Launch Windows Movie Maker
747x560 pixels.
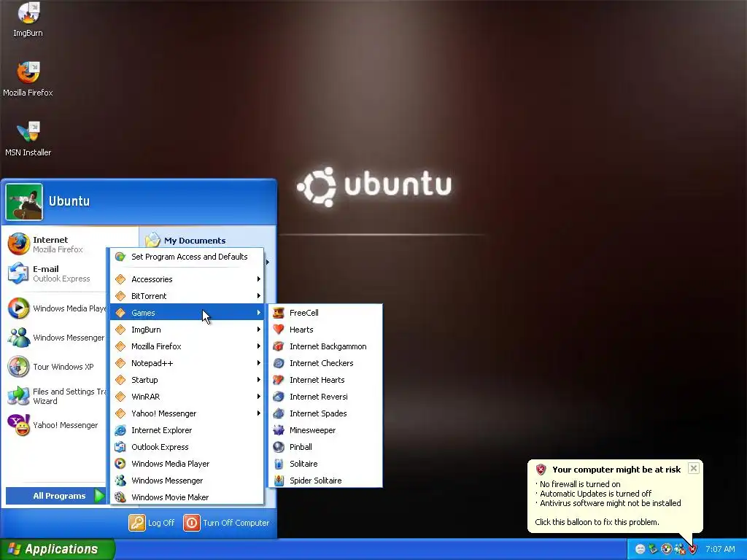(x=187, y=497)
